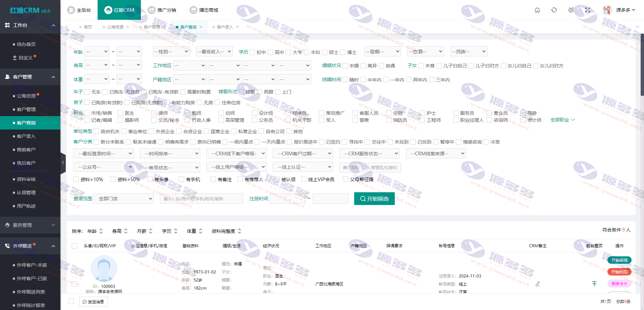Sort results by 年龄 arrows
Screen dimensions: 644x310
click(101, 231)
